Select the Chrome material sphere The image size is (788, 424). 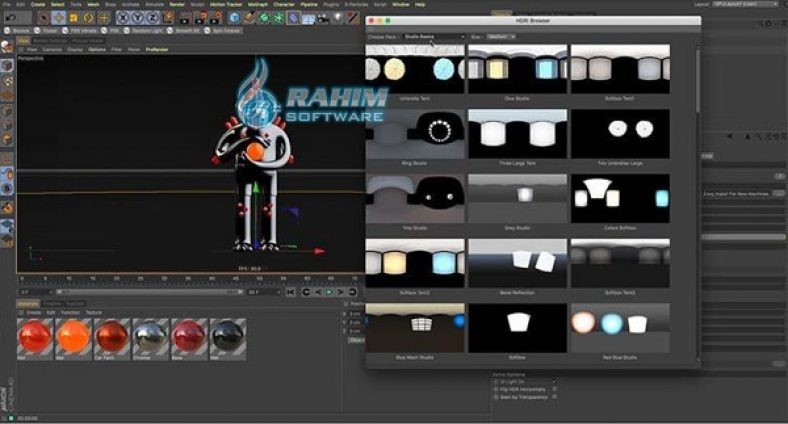pos(150,337)
